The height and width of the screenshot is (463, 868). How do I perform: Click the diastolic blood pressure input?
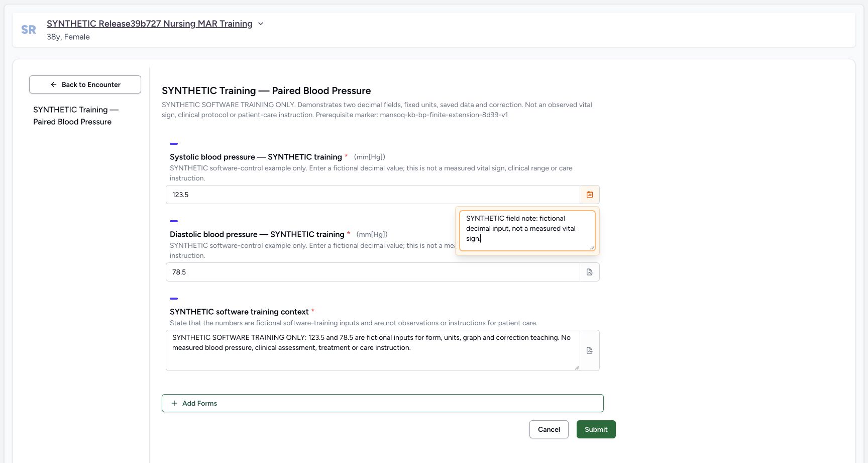click(x=373, y=272)
